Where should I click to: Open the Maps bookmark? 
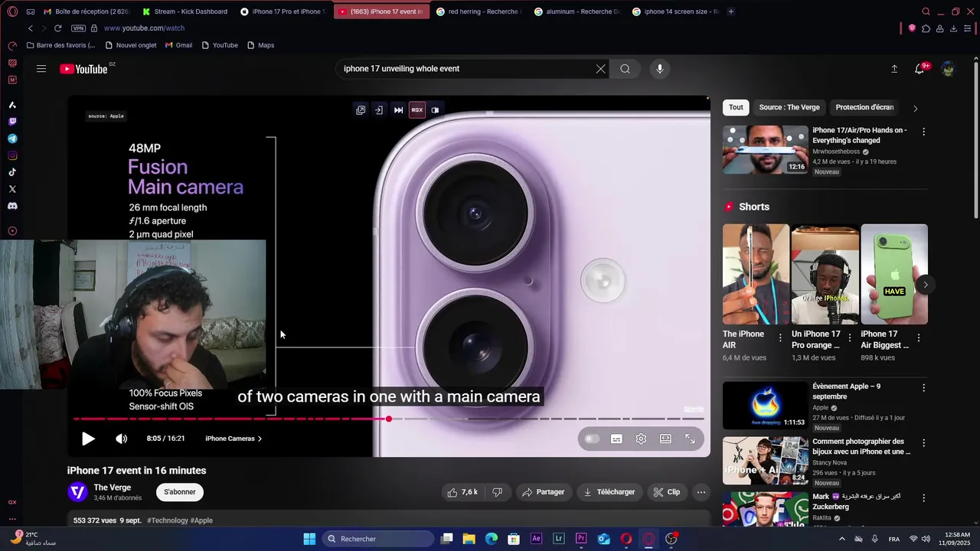pyautogui.click(x=260, y=45)
